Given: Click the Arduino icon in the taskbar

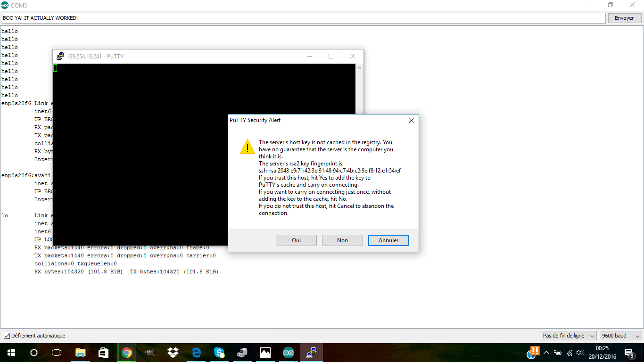Looking at the screenshot, I should [x=288, y=353].
